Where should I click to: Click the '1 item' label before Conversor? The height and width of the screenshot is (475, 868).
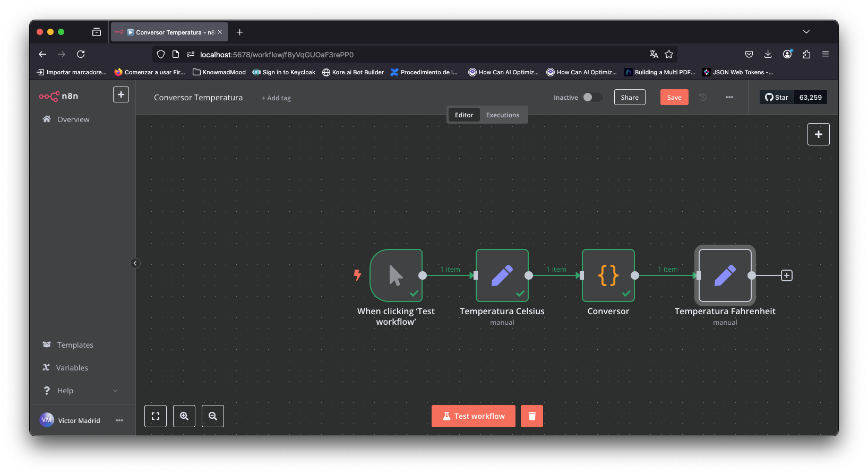point(556,270)
